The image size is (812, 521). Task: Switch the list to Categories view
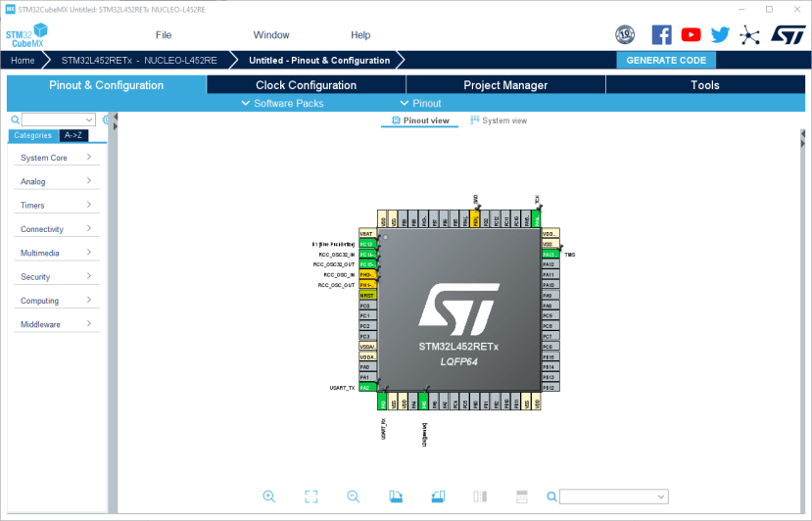coord(33,135)
